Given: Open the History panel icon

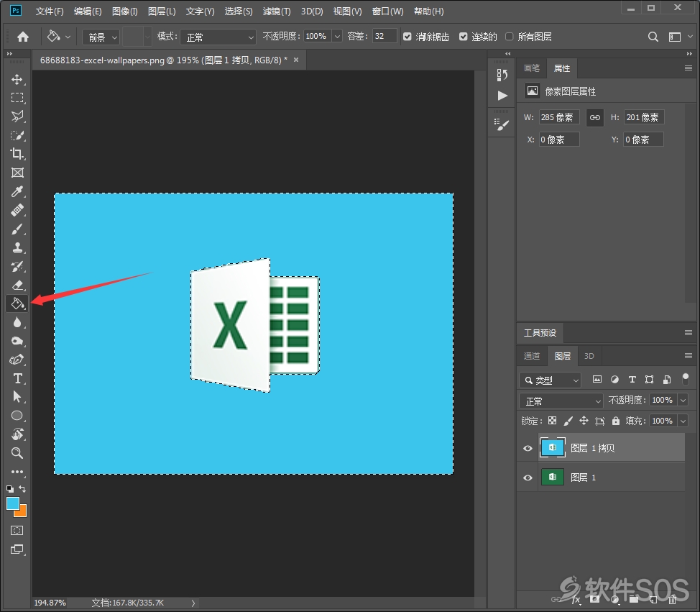Looking at the screenshot, I should (502, 75).
